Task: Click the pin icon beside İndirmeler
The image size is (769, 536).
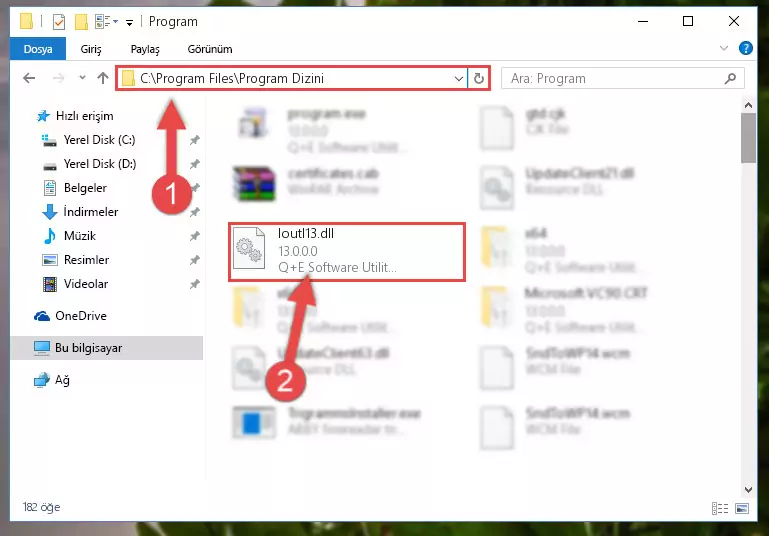Action: coord(195,212)
